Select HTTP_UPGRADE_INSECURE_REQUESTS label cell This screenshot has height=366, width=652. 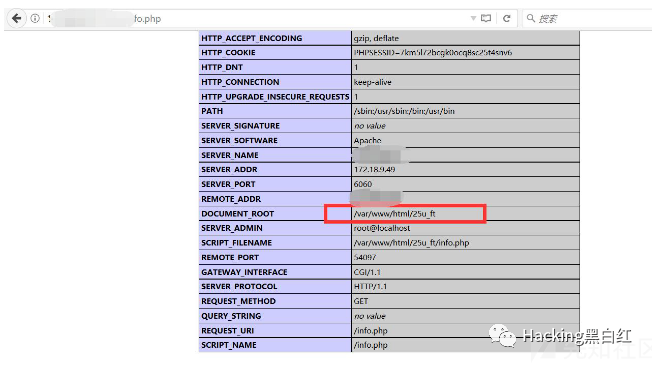click(x=275, y=96)
